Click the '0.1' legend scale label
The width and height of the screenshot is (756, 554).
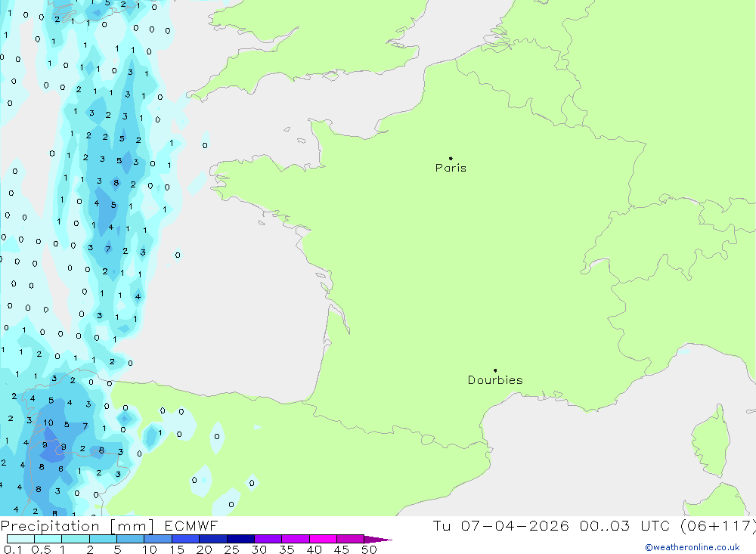[x=13, y=549]
